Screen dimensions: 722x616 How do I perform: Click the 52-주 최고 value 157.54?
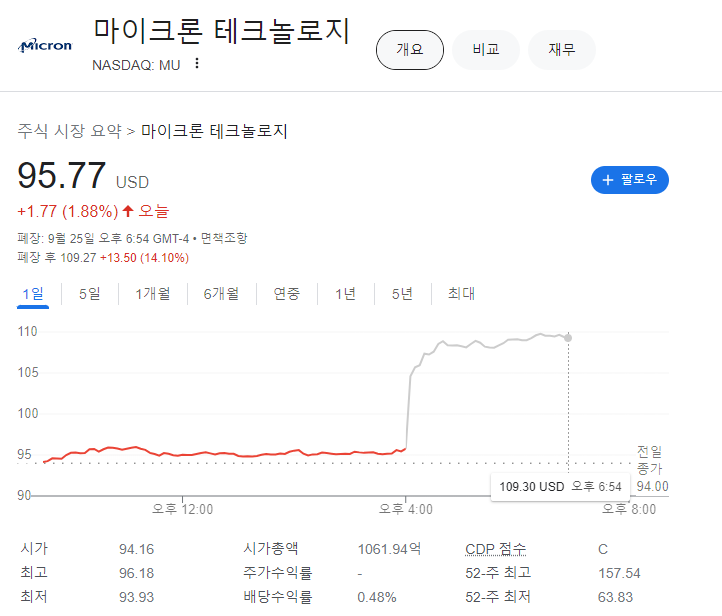click(x=619, y=573)
